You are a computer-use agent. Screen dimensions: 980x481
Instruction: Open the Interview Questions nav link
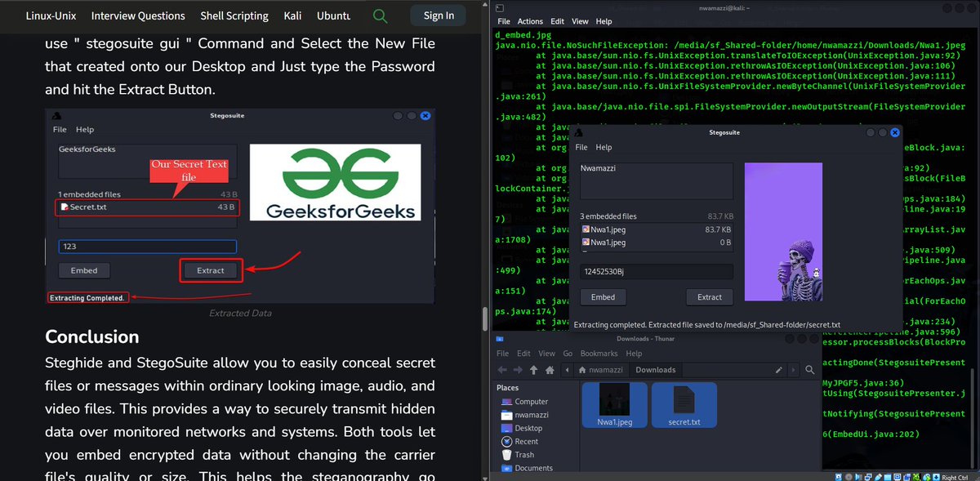[x=138, y=16]
